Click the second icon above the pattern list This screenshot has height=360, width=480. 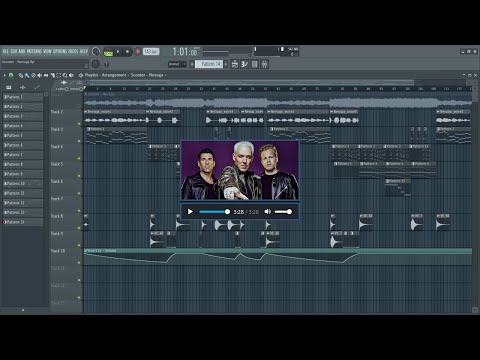tap(23, 87)
